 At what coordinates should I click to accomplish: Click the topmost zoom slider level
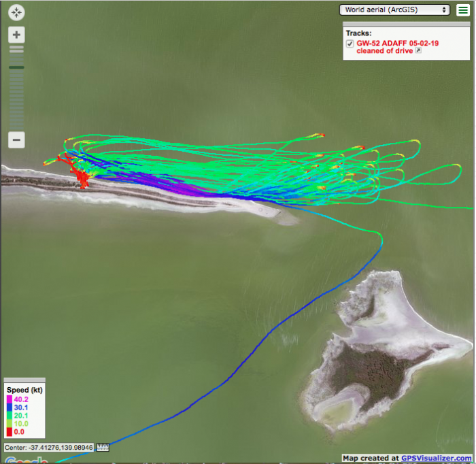16,46
